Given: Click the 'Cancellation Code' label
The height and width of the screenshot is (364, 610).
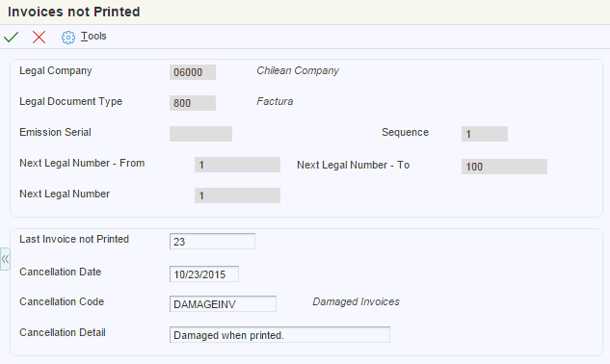Looking at the screenshot, I should click(x=62, y=301).
